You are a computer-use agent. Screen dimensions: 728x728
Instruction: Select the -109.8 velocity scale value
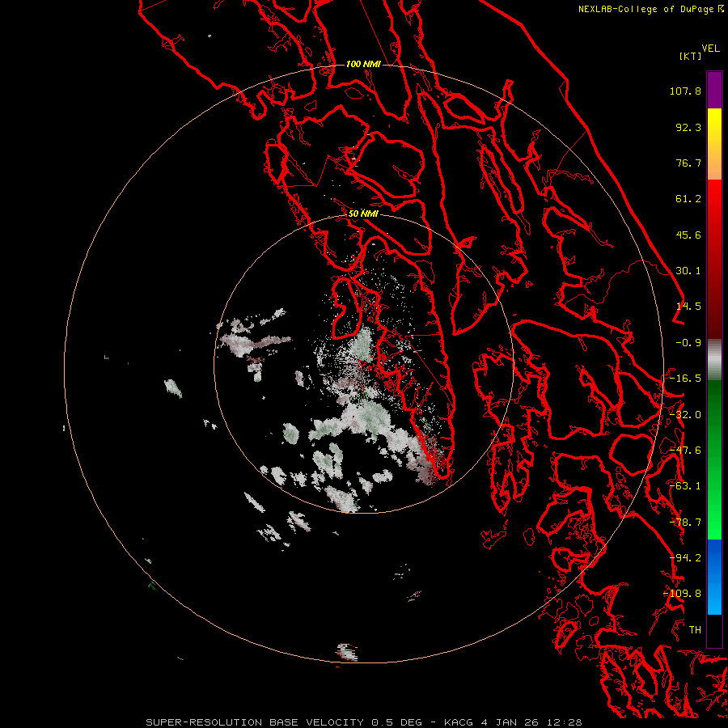(x=682, y=594)
